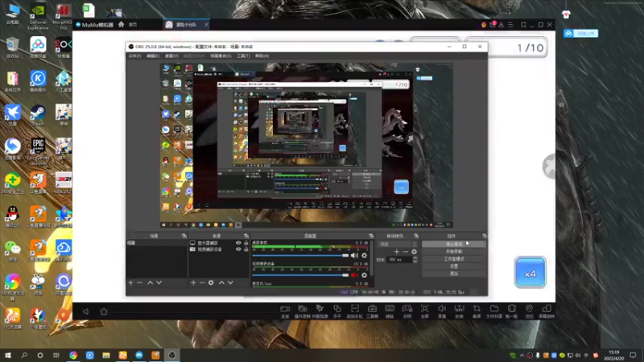Screen dimensions: 644x362
Task: Click OBS Start Recording button
Action: tap(453, 252)
